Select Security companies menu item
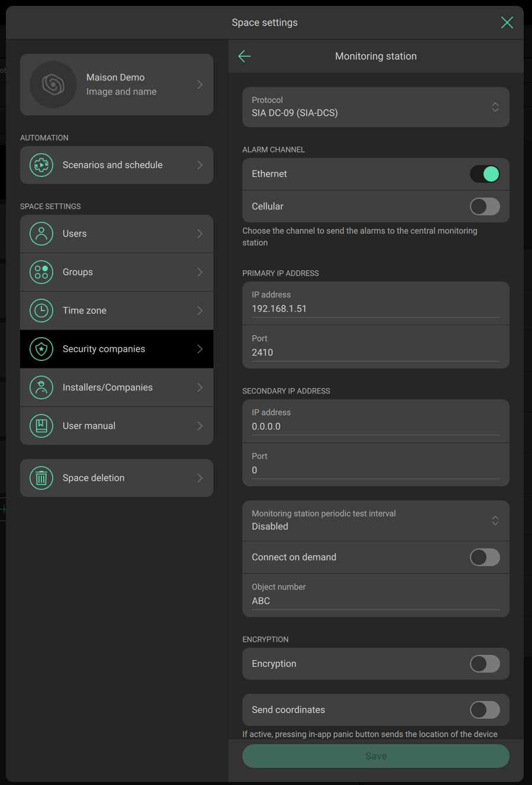 click(x=116, y=349)
